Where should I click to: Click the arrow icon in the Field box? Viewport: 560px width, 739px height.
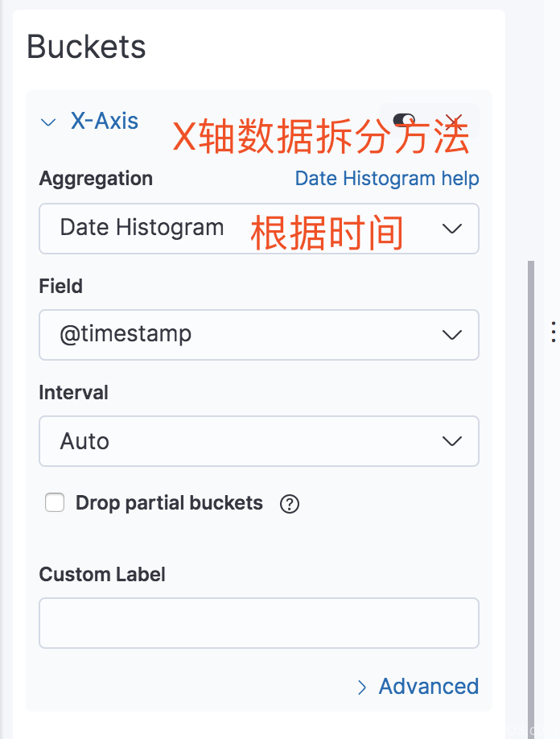click(451, 335)
